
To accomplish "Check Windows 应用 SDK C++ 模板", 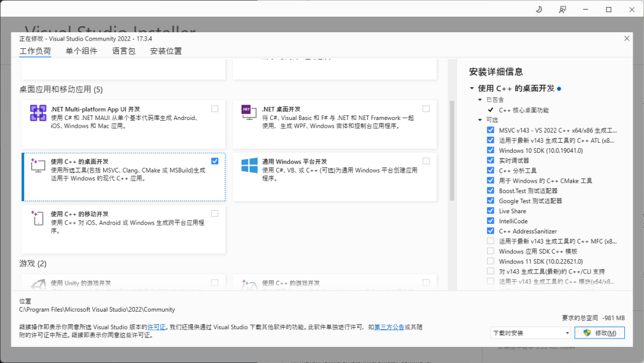I will [490, 251].
